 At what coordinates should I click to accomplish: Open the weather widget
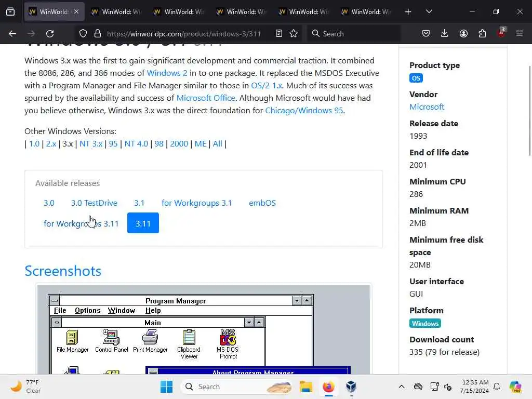[x=25, y=387]
